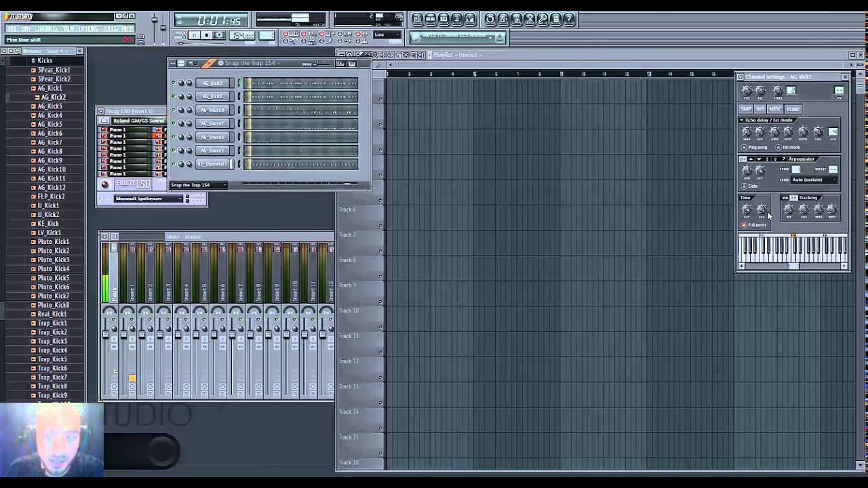The image size is (868, 488).
Task: Click the AG_Kick2 channel button
Action: pyautogui.click(x=214, y=83)
